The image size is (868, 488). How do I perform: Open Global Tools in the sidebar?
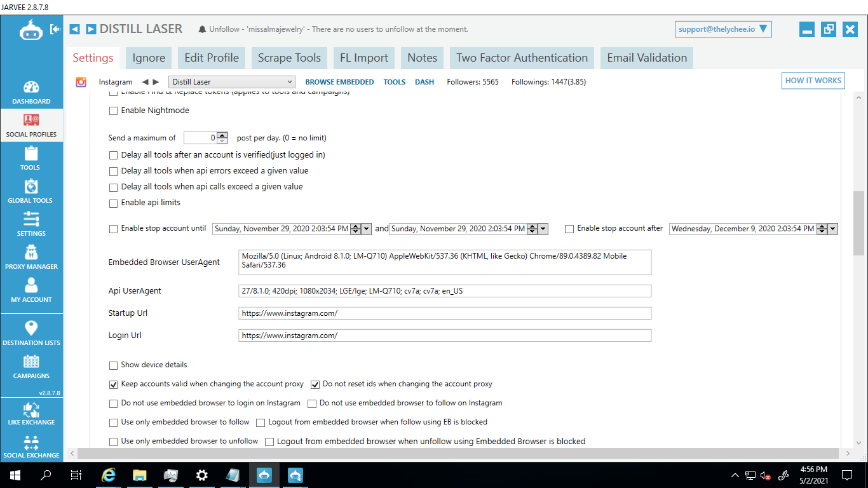click(31, 191)
